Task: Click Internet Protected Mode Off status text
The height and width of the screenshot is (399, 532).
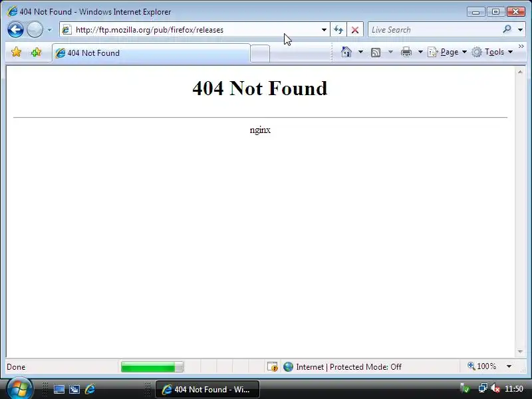Action: click(348, 367)
